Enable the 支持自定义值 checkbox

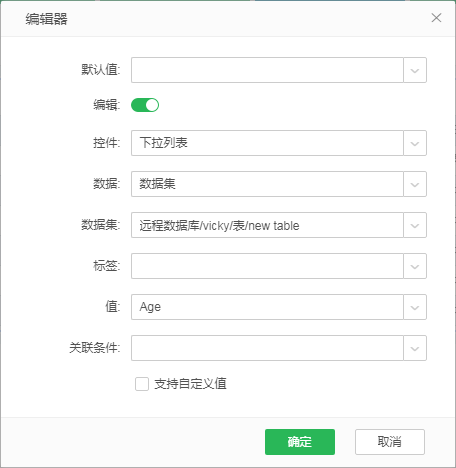[142, 384]
